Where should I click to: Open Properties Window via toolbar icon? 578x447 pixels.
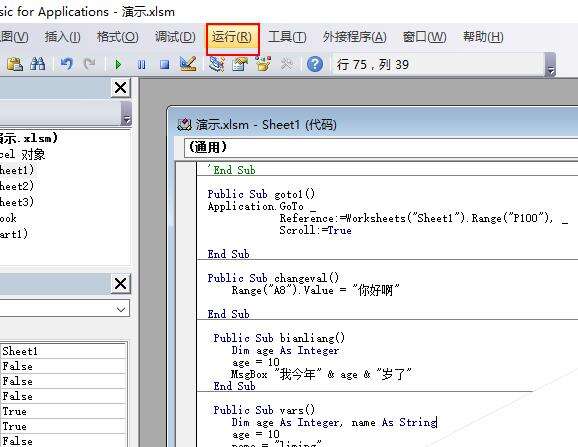(240, 64)
